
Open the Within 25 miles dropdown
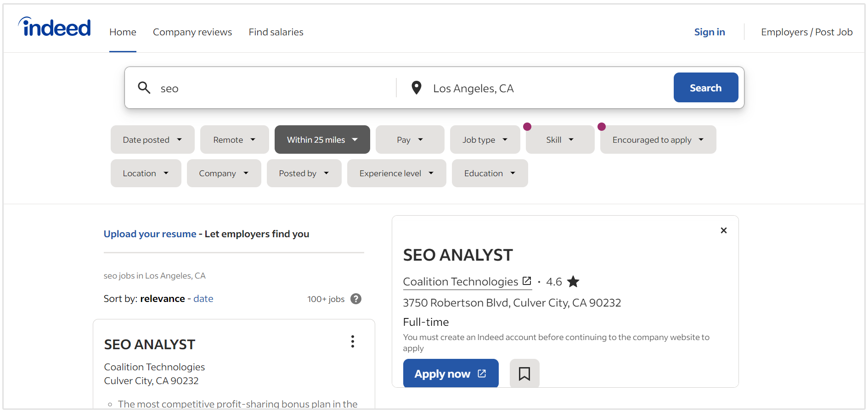[x=322, y=140]
